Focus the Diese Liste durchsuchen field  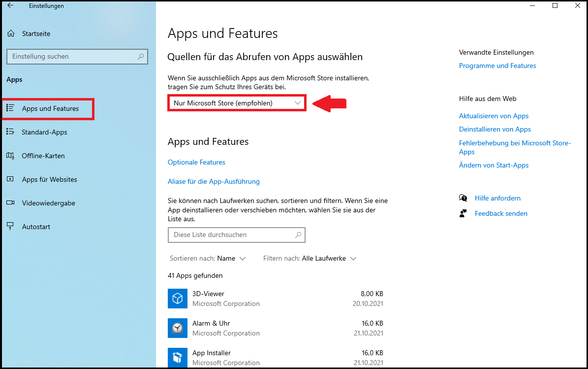237,235
